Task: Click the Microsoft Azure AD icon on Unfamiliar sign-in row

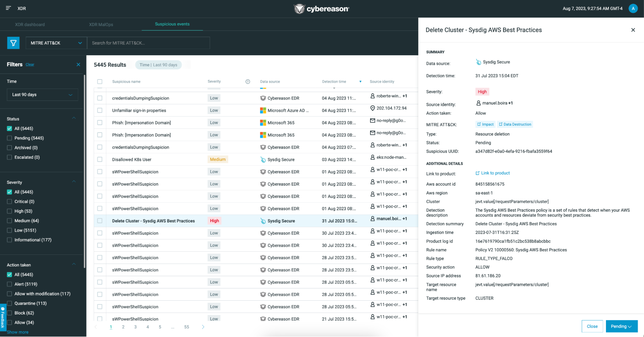Action: click(x=262, y=110)
